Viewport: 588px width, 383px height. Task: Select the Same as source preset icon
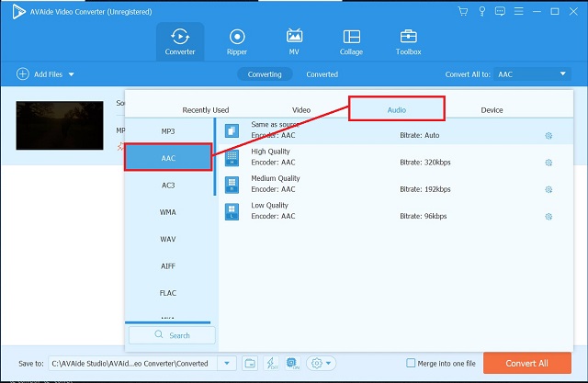pos(232,130)
